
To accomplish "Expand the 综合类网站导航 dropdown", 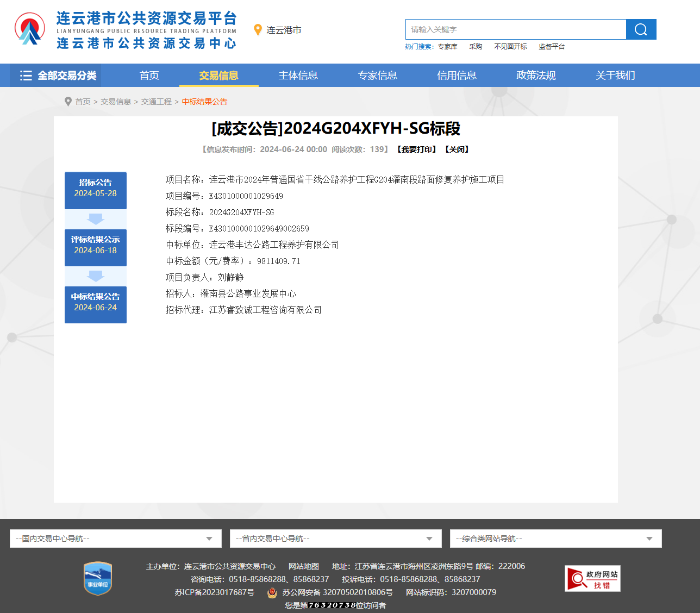I will tap(555, 539).
